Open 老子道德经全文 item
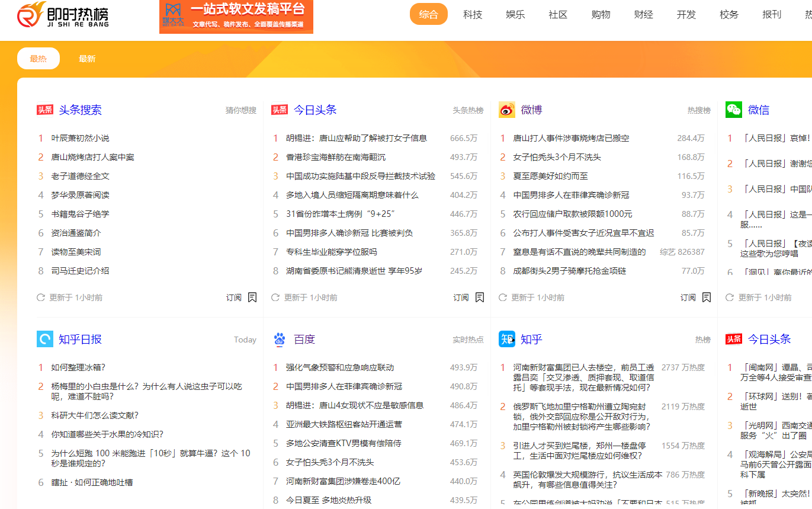812x509 pixels. [81, 176]
